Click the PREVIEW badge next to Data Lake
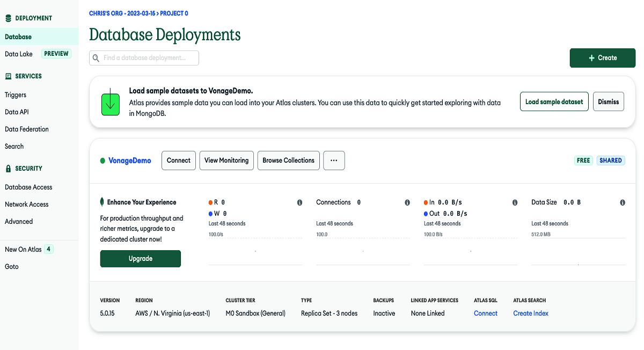 click(56, 54)
